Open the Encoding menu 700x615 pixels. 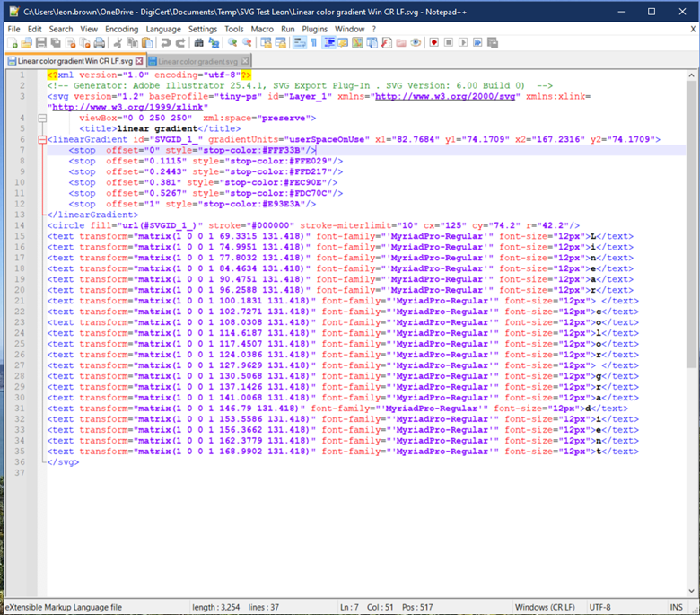(121, 29)
